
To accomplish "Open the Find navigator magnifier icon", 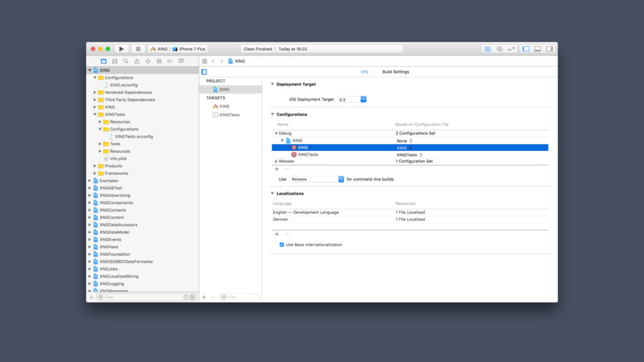I will (126, 61).
